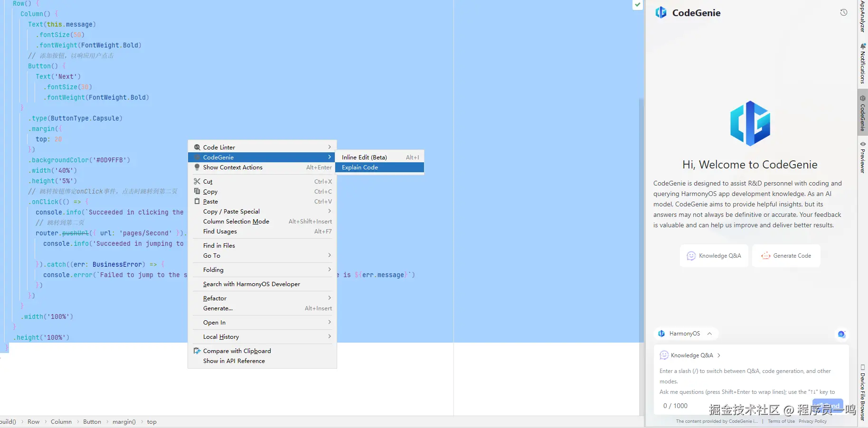Open the AppAnalyzer tool window
Viewport: 868px width, 428px height.
coord(863,16)
